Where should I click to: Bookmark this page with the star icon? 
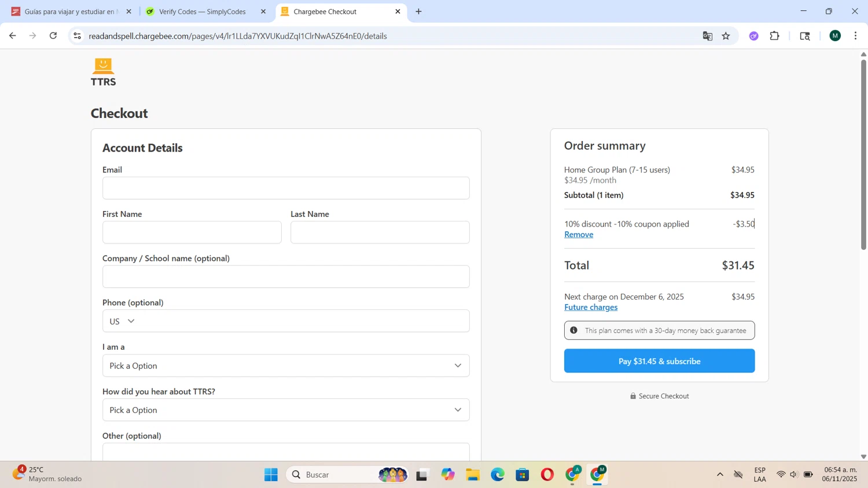click(726, 36)
